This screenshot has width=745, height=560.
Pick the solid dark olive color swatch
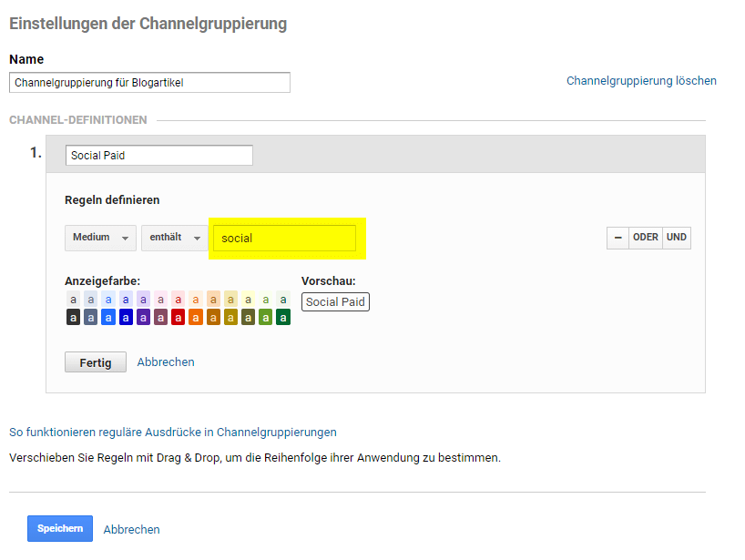(x=248, y=317)
